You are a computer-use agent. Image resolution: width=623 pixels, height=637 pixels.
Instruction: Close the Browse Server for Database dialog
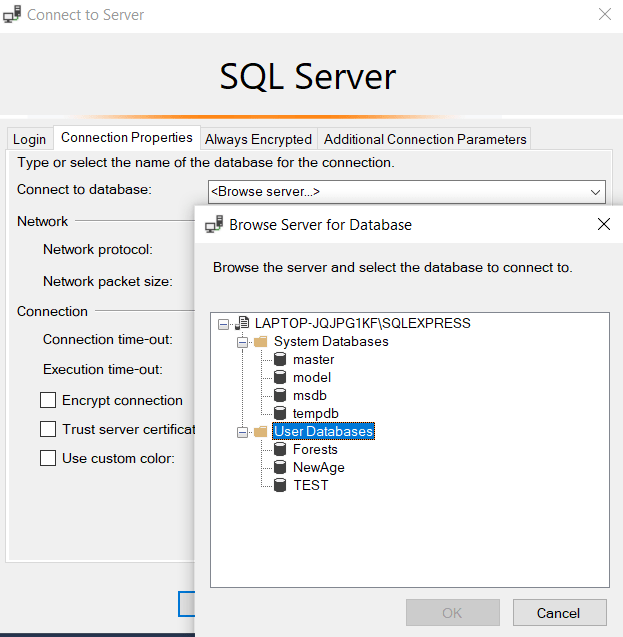(603, 225)
